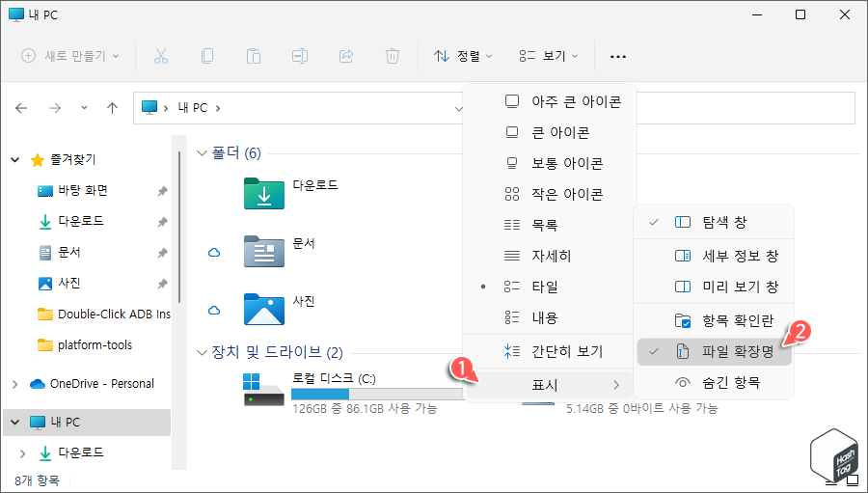Open Double-Click ADB Ins folder in sidebar
This screenshot has width=868, height=493.
click(x=114, y=315)
